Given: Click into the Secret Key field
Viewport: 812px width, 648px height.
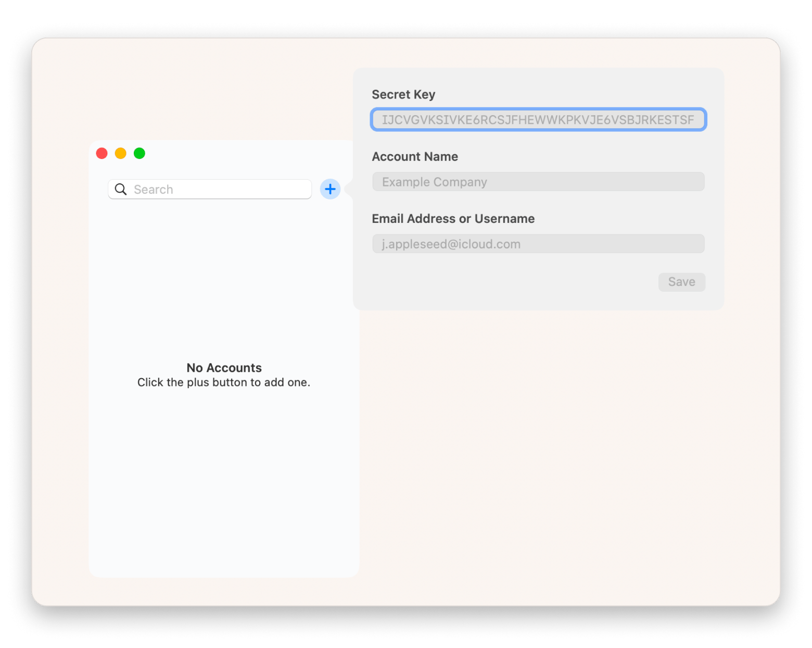Looking at the screenshot, I should tap(538, 120).
